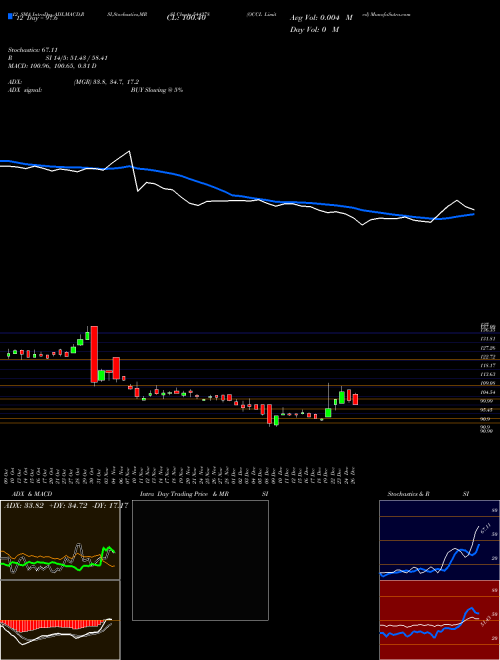Click the red-background RSI chart
500x660 pixels.
click(439, 620)
